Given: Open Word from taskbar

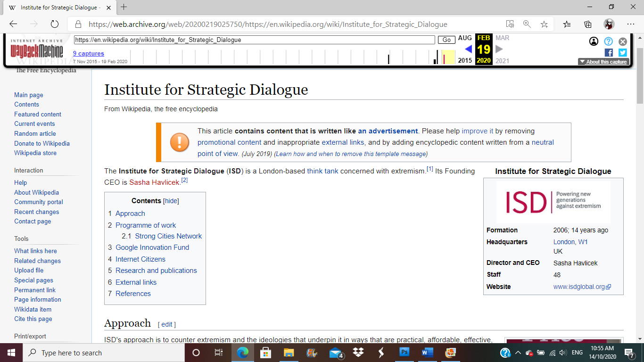Looking at the screenshot, I should (428, 353).
